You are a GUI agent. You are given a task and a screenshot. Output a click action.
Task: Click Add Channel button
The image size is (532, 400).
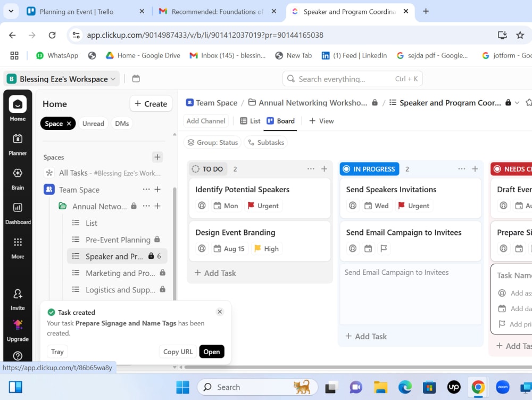[x=206, y=121]
